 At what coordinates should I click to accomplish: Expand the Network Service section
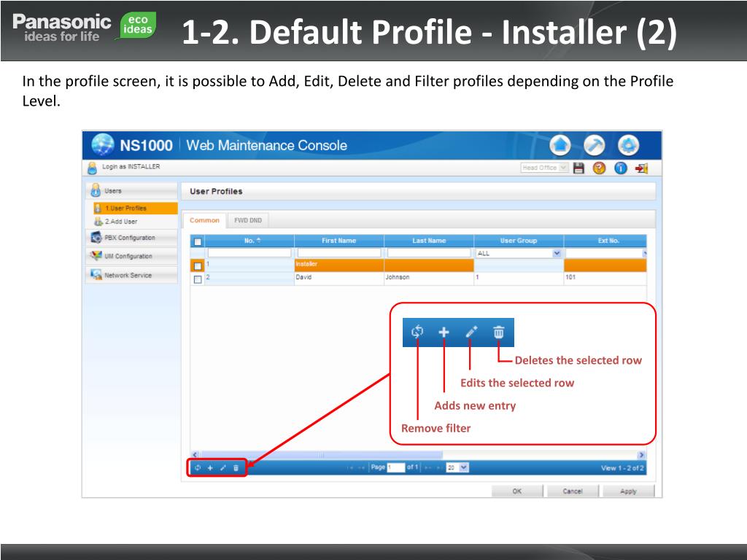[x=132, y=275]
